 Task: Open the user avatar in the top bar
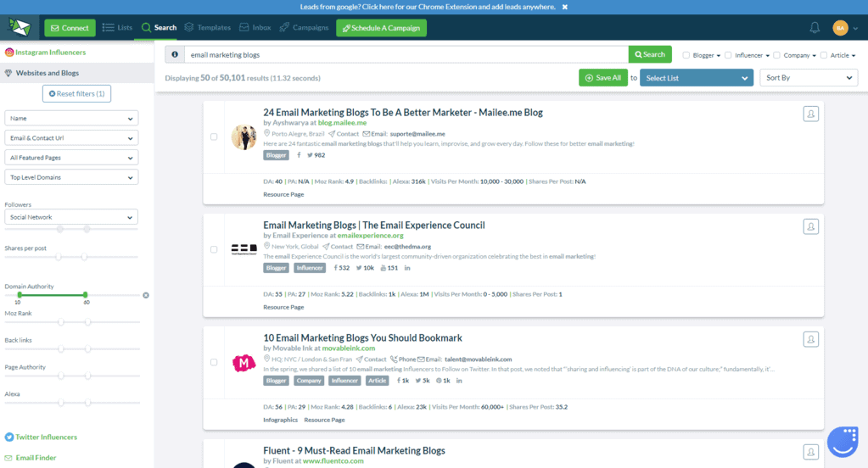click(x=840, y=28)
